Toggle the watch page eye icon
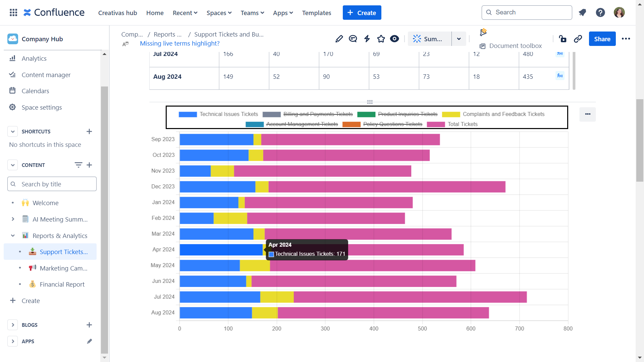Screen dimensions: 644x362 [394, 39]
